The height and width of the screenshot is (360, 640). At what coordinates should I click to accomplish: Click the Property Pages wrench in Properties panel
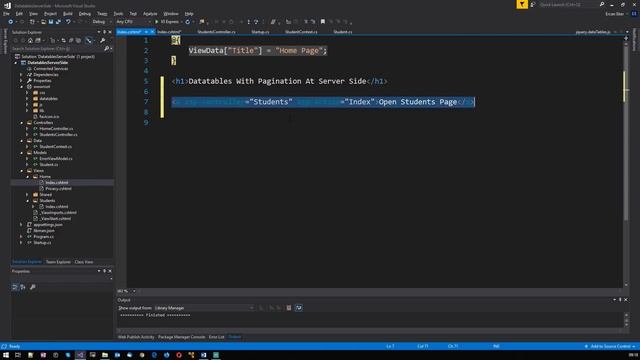[33, 287]
